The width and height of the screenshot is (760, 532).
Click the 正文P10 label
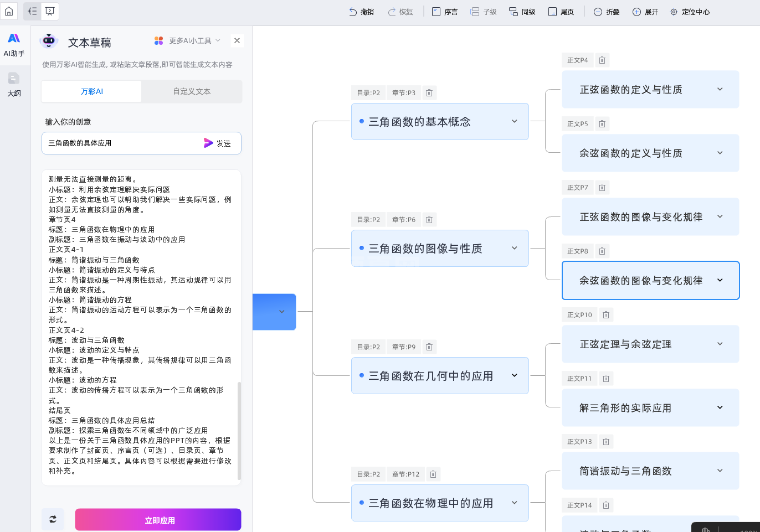click(x=579, y=315)
